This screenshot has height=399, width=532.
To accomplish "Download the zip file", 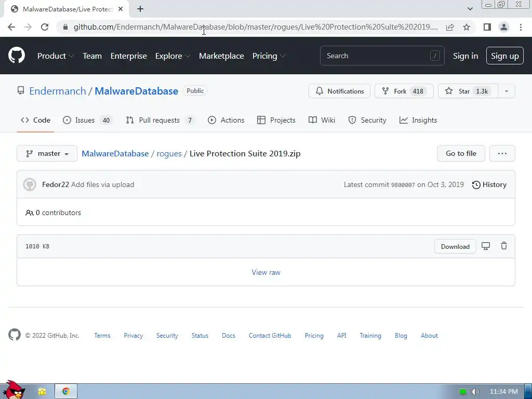I will coord(455,246).
